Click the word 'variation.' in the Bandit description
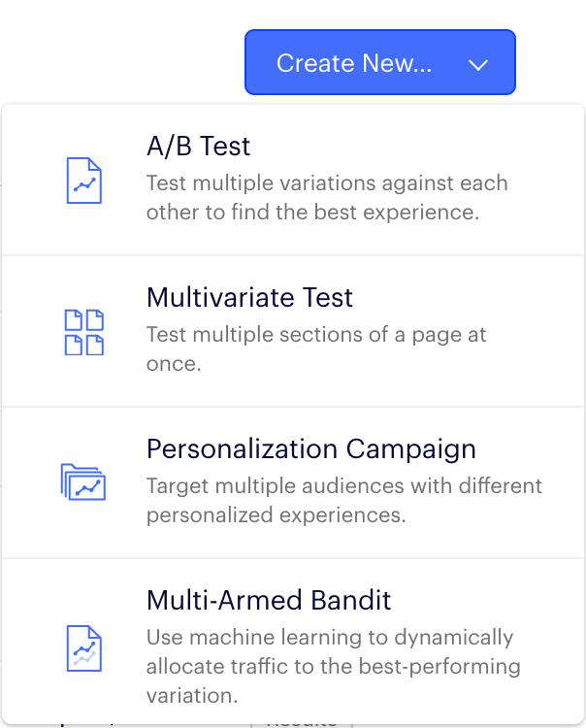The width and height of the screenshot is (586, 728). (x=192, y=696)
